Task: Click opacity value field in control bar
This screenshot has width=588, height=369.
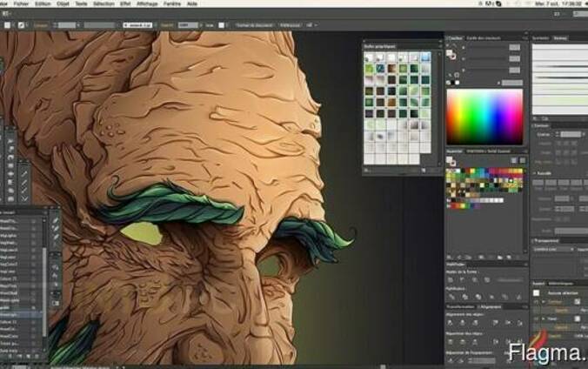Action: click(x=188, y=25)
